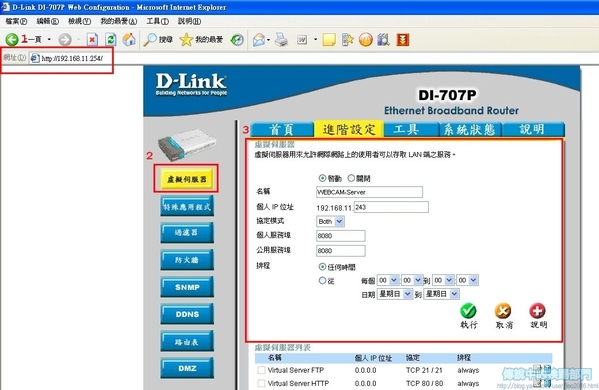The width and height of the screenshot is (599, 390).
Task: Click the 過濾器 (Filter) sidebar button
Action: [x=187, y=233]
